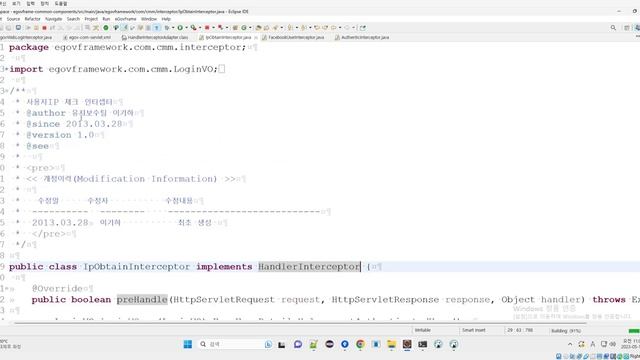Click the red stop server icon
640x360 pixels.
pos(207,28)
